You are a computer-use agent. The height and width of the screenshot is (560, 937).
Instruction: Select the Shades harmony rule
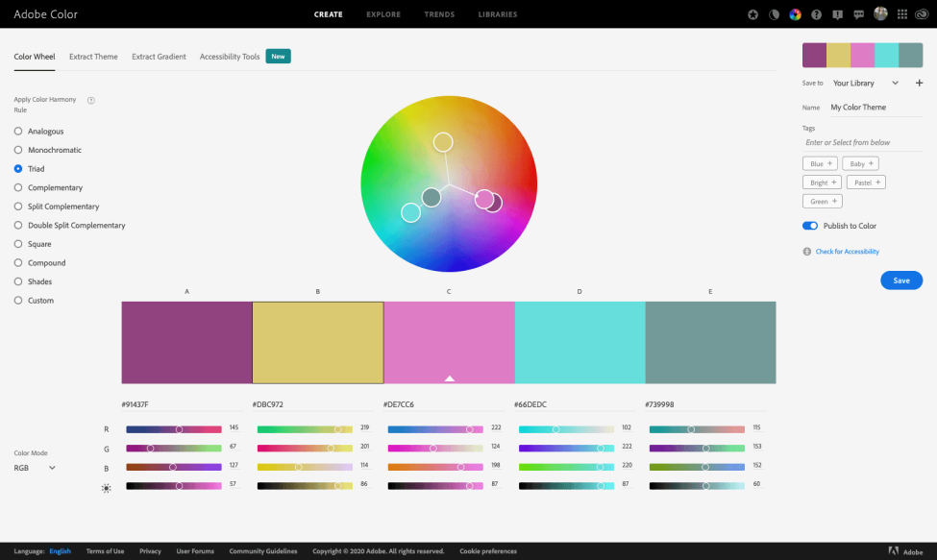pos(33,281)
